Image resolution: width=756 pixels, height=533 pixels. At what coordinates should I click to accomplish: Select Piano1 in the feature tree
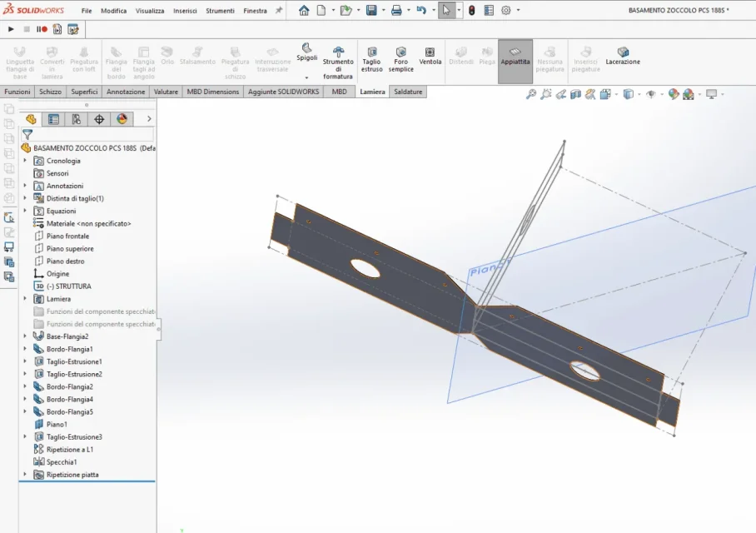tap(57, 424)
